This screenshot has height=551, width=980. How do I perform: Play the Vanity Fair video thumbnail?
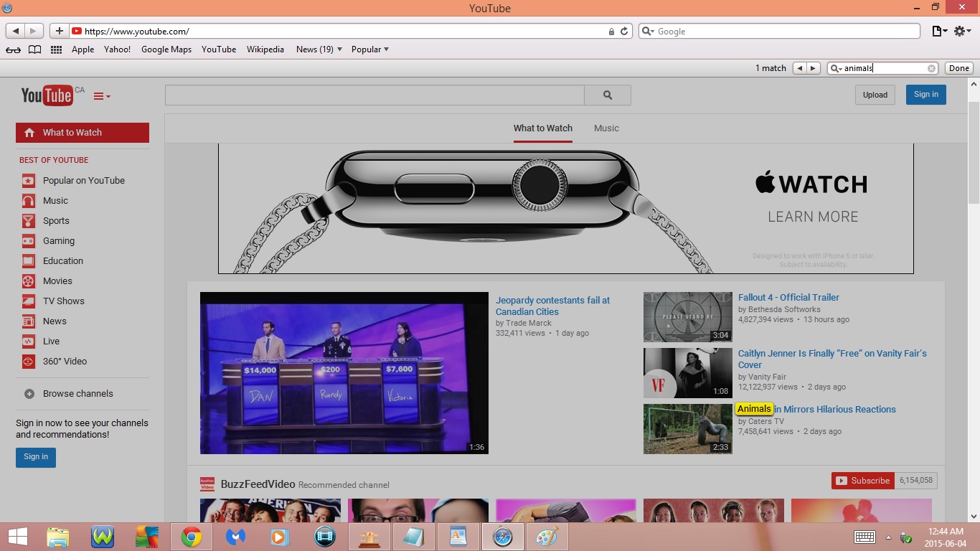click(688, 373)
